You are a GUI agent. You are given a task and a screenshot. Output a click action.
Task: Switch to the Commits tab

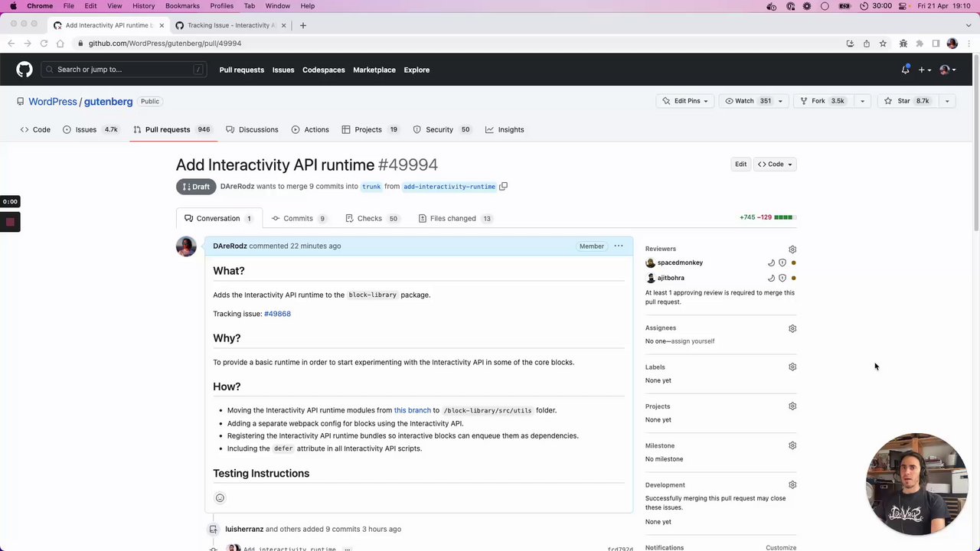click(x=299, y=218)
